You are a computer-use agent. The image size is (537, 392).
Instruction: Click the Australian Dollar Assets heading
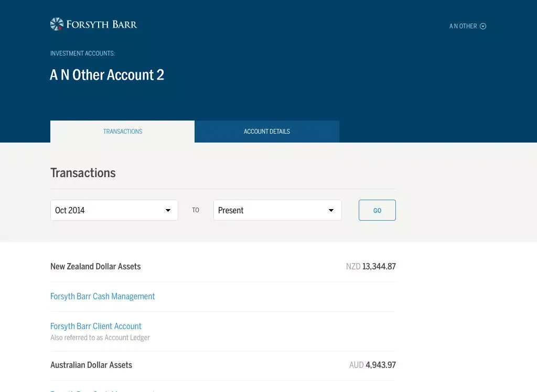[91, 365]
